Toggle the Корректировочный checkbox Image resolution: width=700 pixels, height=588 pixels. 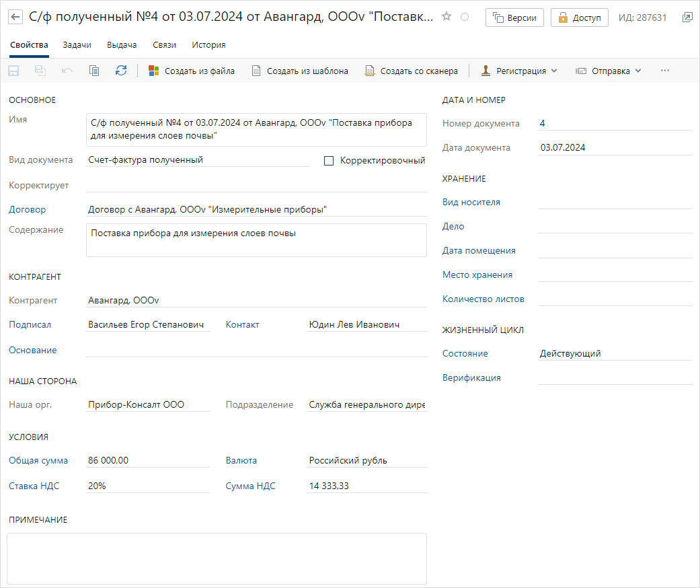(x=329, y=161)
